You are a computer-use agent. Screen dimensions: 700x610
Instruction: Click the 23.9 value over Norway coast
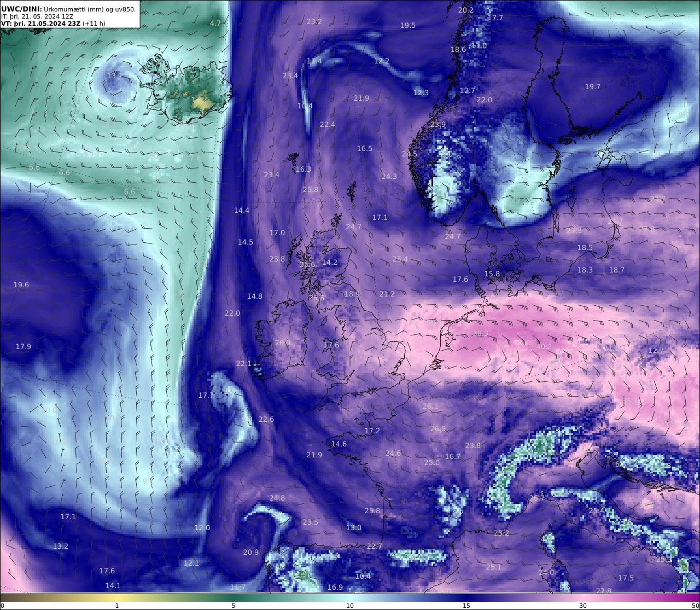point(438,124)
